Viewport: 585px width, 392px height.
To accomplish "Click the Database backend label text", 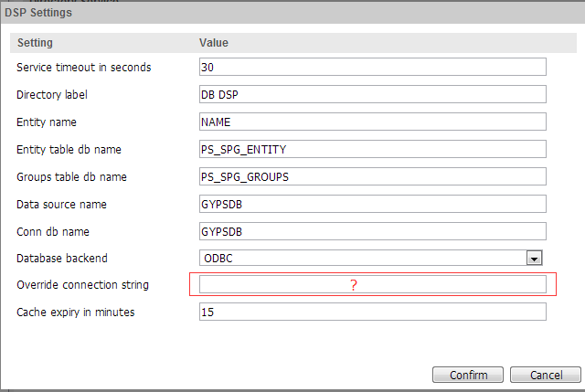I will click(60, 259).
